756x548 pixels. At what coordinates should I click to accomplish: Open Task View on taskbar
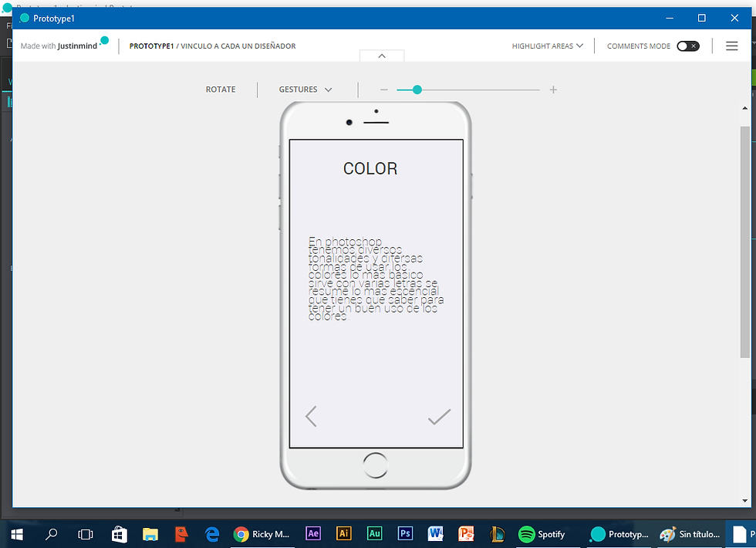[86, 534]
